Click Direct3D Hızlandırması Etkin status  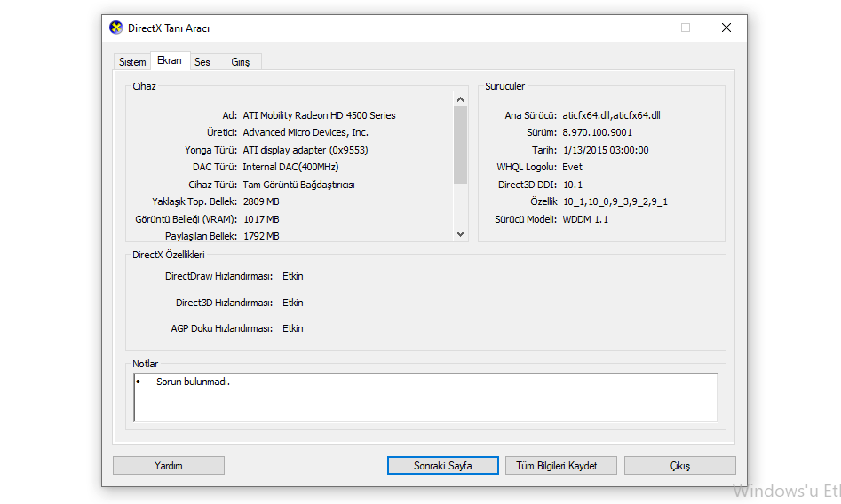293,303
